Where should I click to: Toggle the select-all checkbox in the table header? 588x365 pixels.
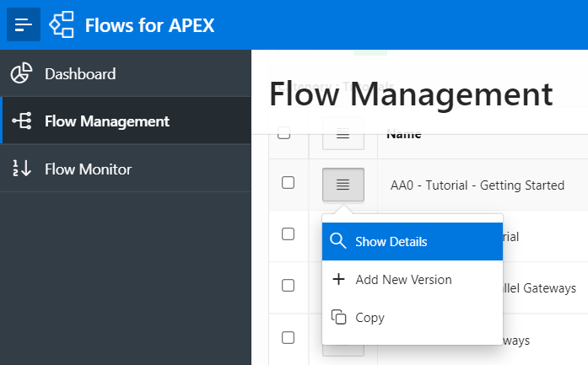click(284, 133)
